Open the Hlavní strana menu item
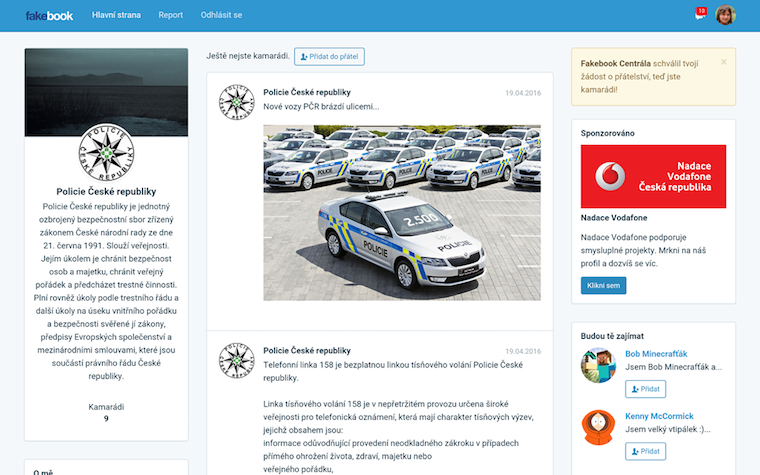 [116, 15]
